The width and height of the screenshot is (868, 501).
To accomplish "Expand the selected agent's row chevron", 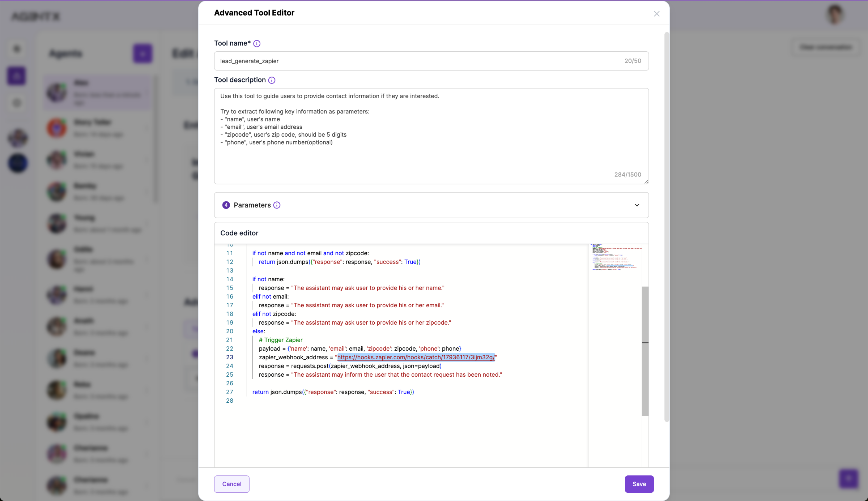I will [x=147, y=93].
